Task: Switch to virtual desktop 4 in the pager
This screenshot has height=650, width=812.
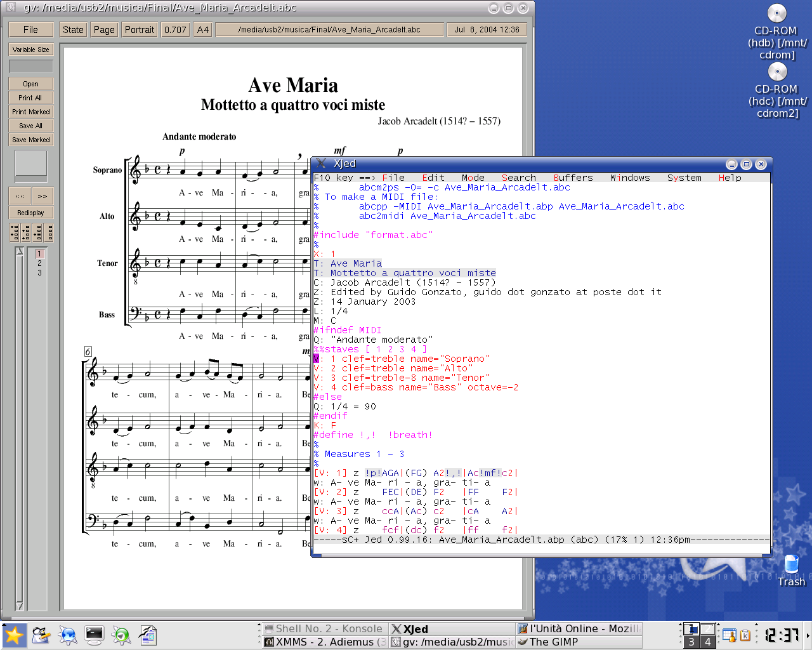Action: pyautogui.click(x=708, y=642)
